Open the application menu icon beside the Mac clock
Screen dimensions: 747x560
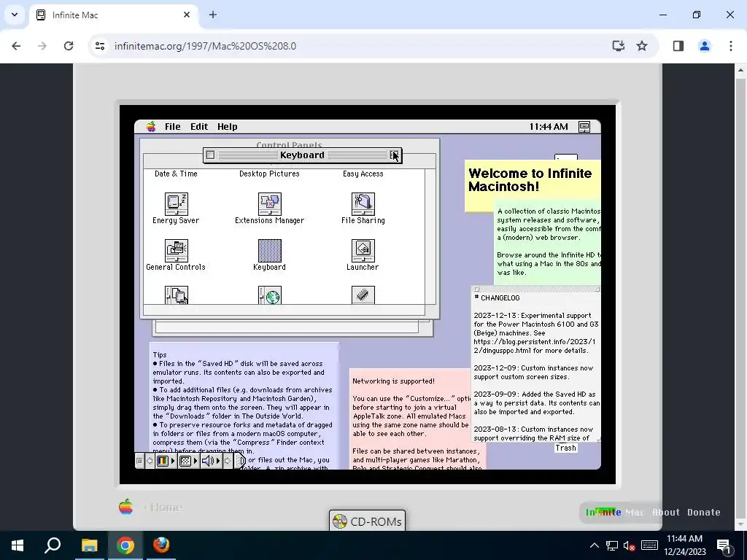584,127
